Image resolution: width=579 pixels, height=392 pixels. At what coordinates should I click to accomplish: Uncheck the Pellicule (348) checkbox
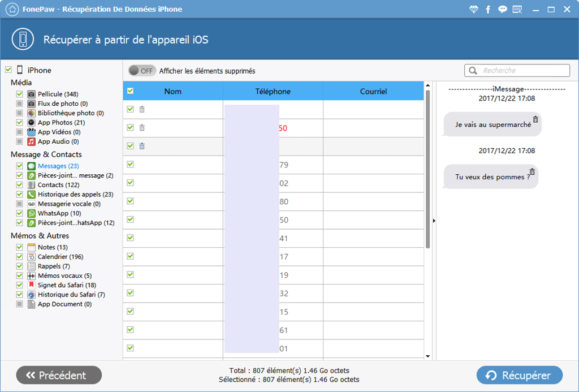(x=19, y=94)
